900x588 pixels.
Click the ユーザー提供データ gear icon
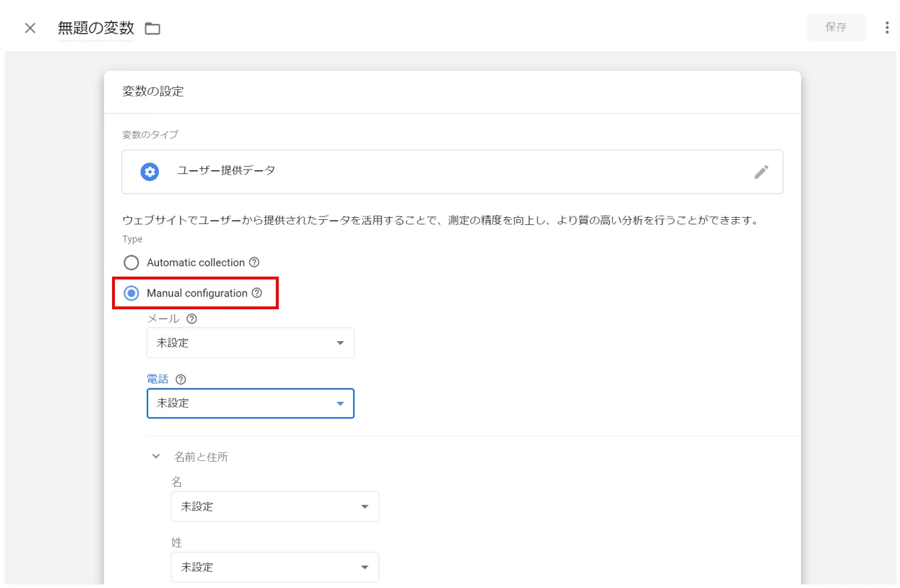[148, 172]
